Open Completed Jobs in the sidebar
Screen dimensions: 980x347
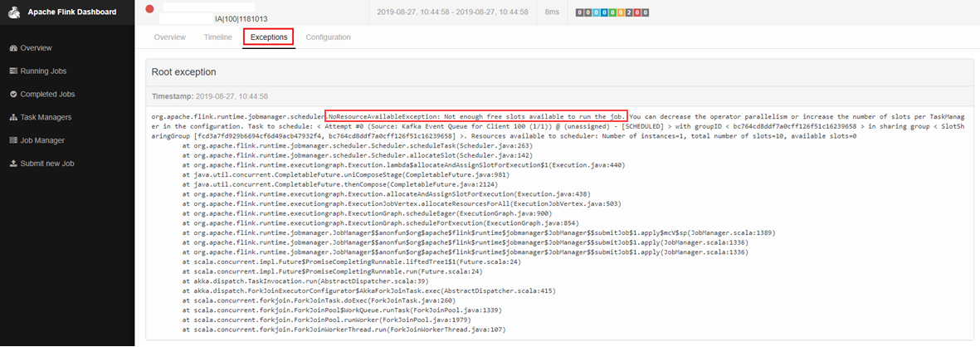[47, 95]
